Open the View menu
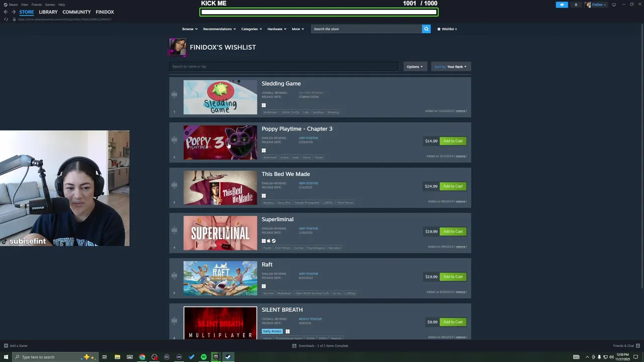This screenshot has height=362, width=644. [24, 5]
